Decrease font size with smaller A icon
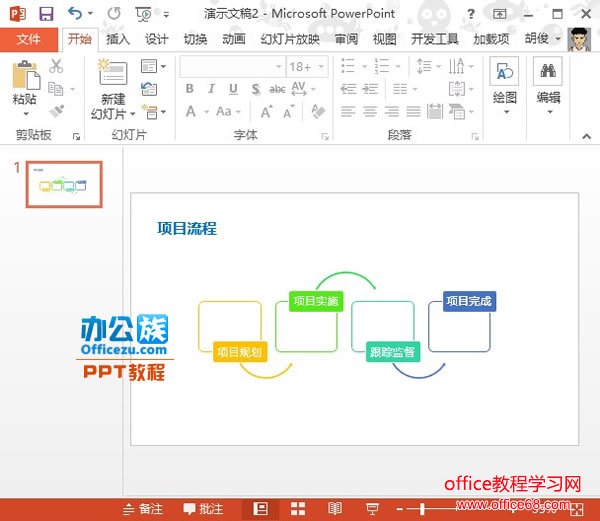600x521 pixels. coord(289,112)
